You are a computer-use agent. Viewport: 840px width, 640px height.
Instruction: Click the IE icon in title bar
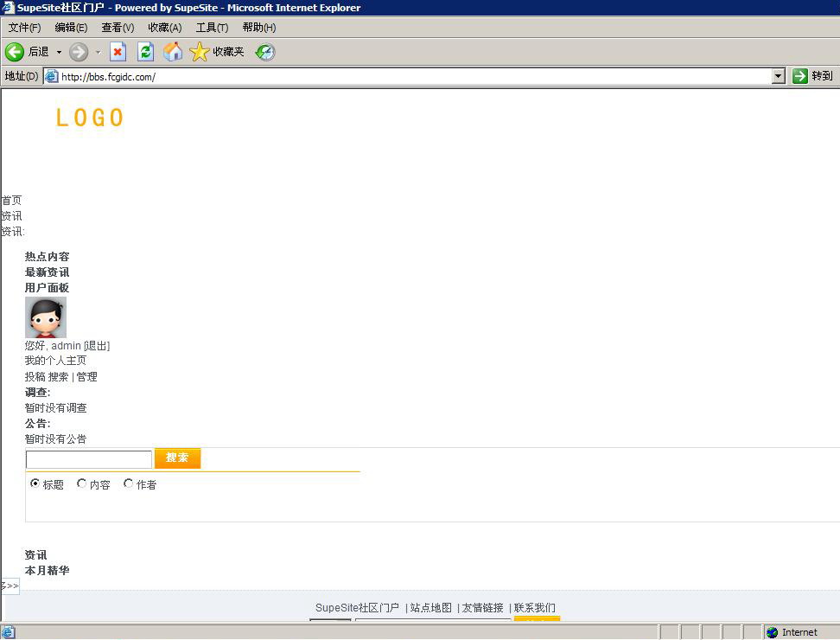click(8, 8)
